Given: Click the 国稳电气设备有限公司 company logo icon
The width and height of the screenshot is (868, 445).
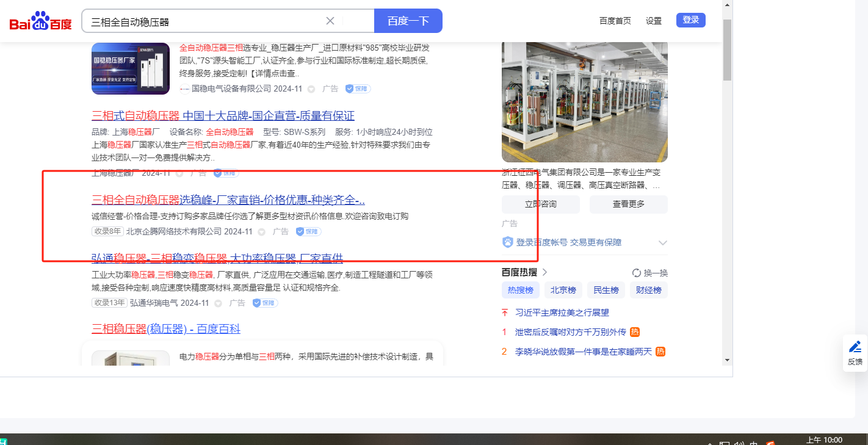Looking at the screenshot, I should [x=184, y=89].
